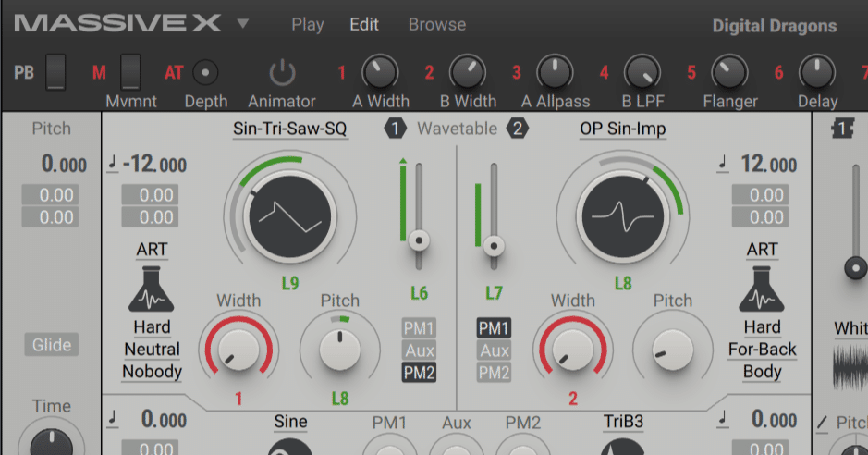Open the Sine modulator oscillator selector
This screenshot has height=455, width=868.
(x=290, y=422)
